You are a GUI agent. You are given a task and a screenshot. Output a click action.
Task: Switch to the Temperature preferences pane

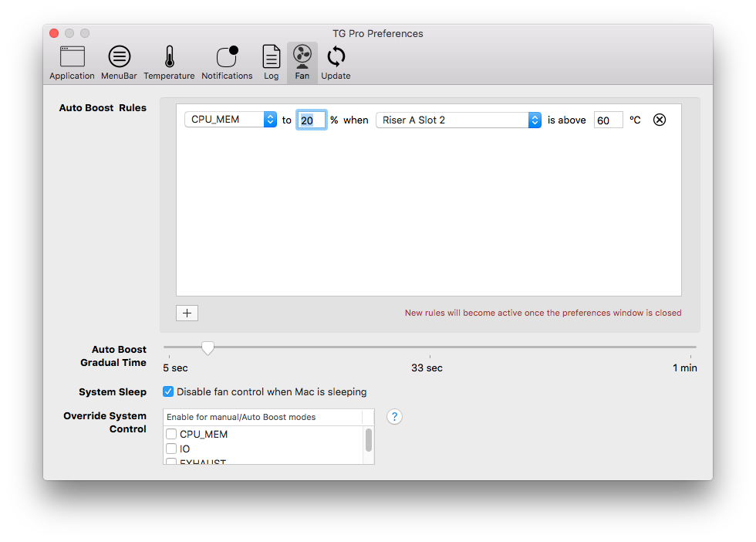(x=169, y=63)
